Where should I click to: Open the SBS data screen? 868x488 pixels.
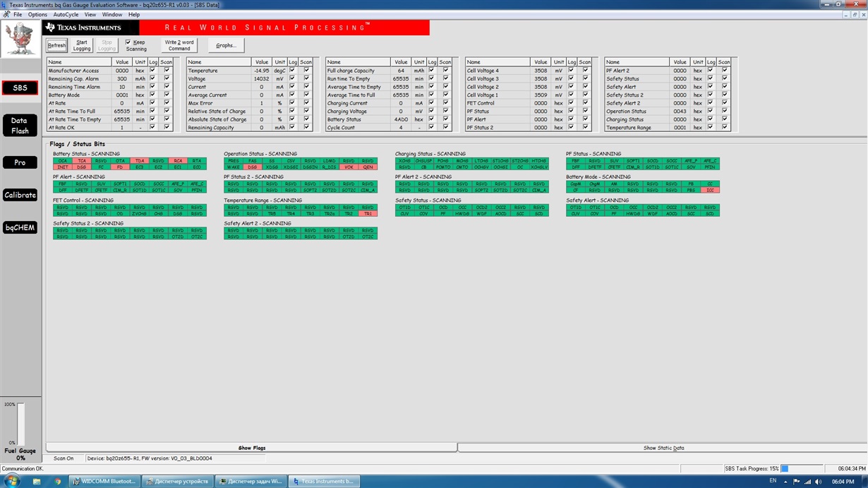[20, 88]
